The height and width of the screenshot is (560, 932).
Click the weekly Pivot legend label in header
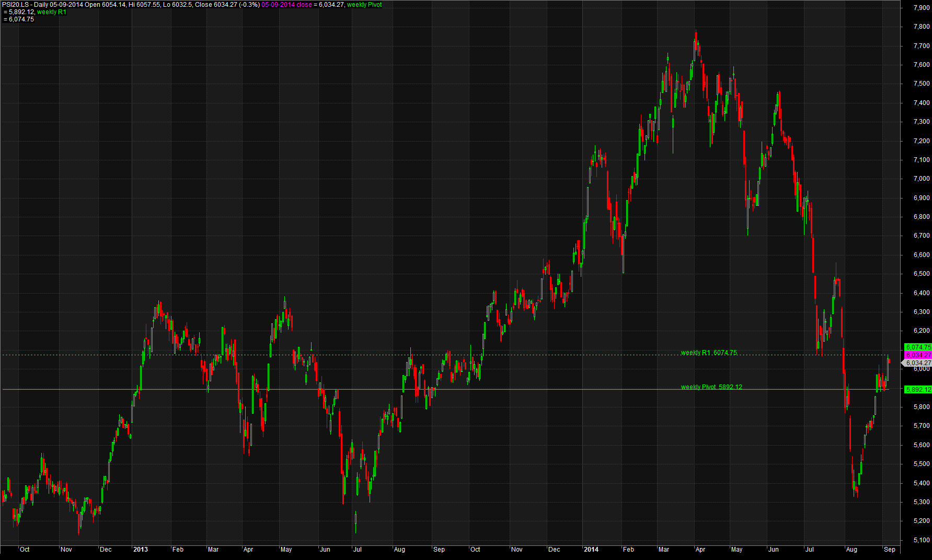coord(364,5)
